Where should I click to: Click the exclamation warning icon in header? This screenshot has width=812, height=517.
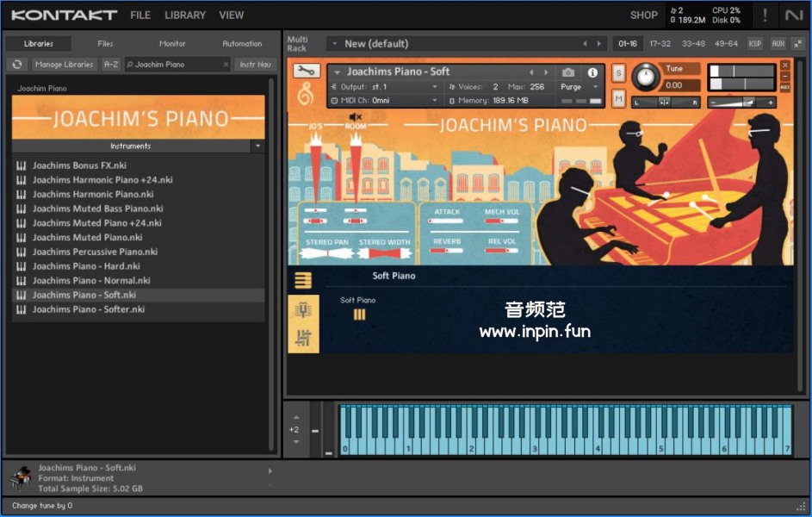(x=765, y=16)
